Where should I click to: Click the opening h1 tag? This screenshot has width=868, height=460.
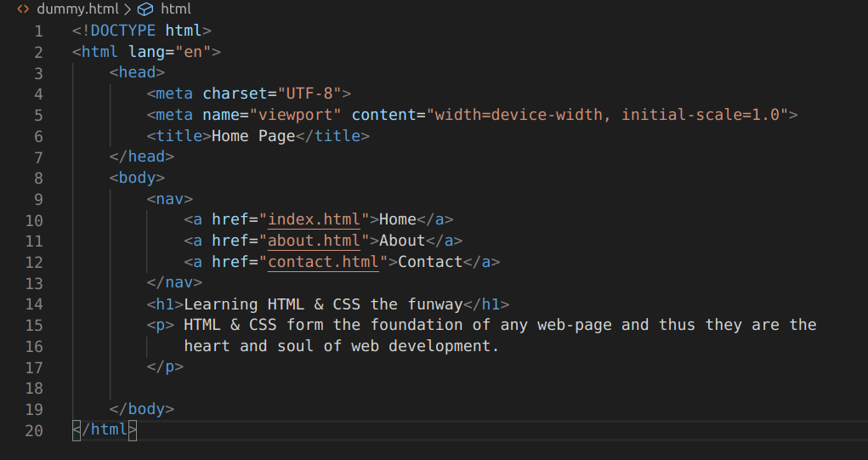[x=165, y=304]
